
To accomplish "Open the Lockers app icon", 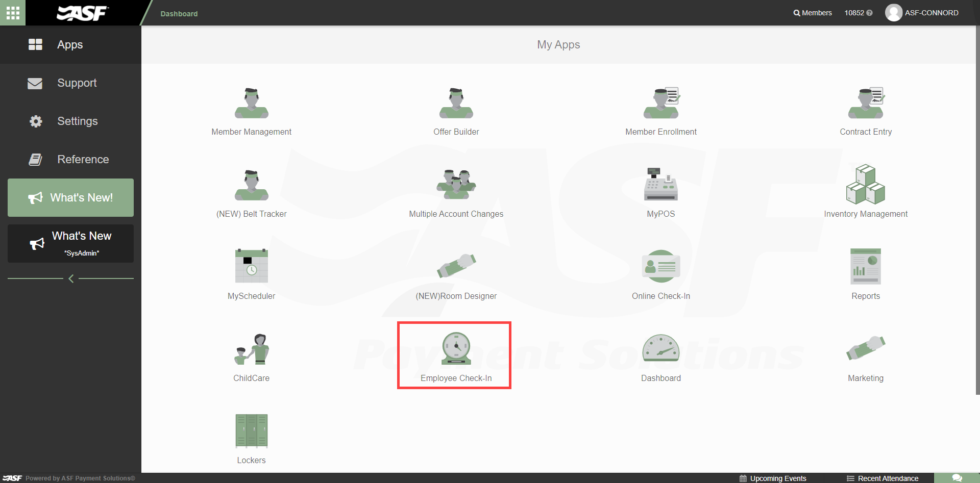I will (252, 431).
